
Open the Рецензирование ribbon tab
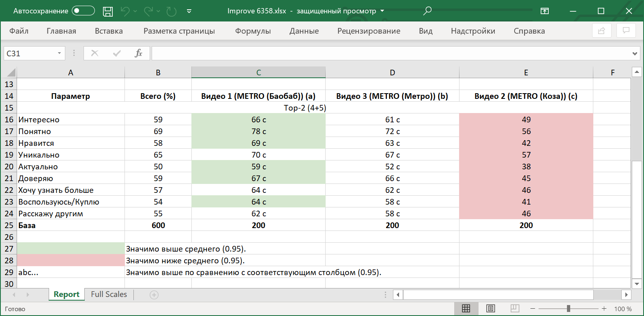[x=369, y=31]
